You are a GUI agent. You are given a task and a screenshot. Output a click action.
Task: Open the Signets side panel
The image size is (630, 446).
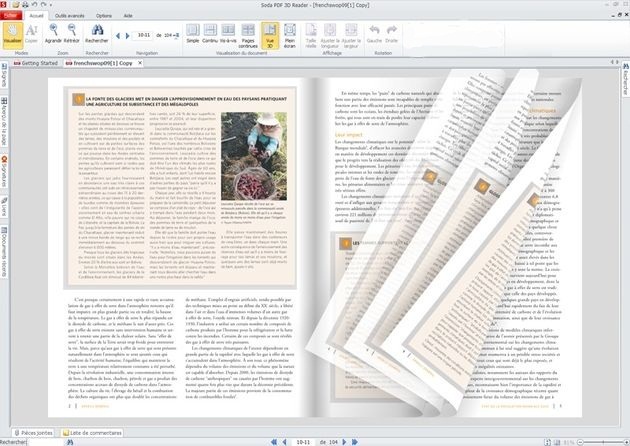coord(4,75)
